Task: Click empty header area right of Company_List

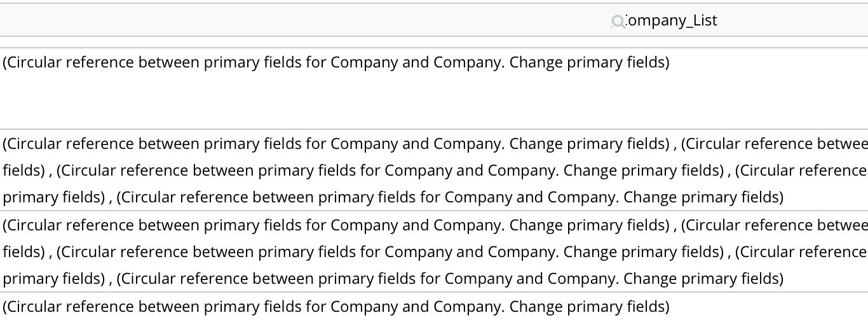Action: point(793,20)
